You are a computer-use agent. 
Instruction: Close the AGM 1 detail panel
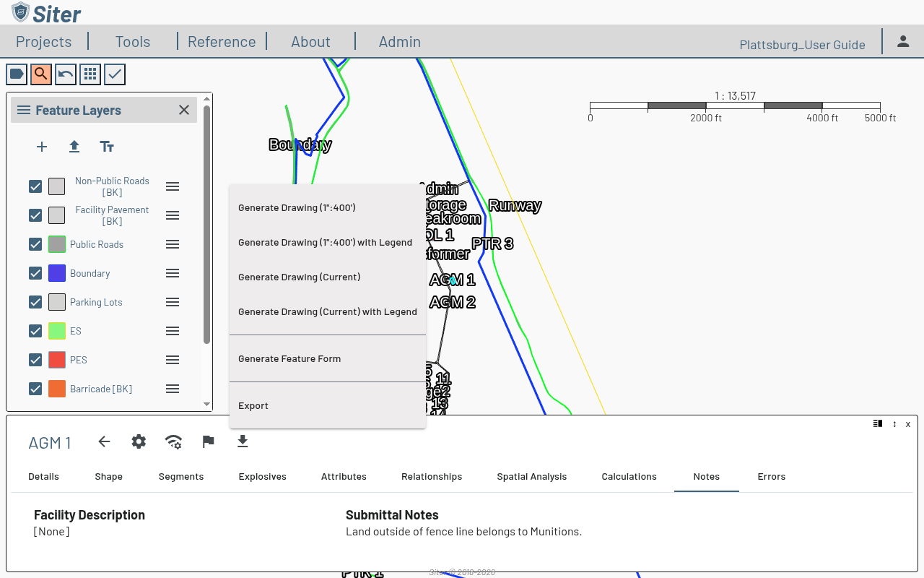click(x=908, y=424)
